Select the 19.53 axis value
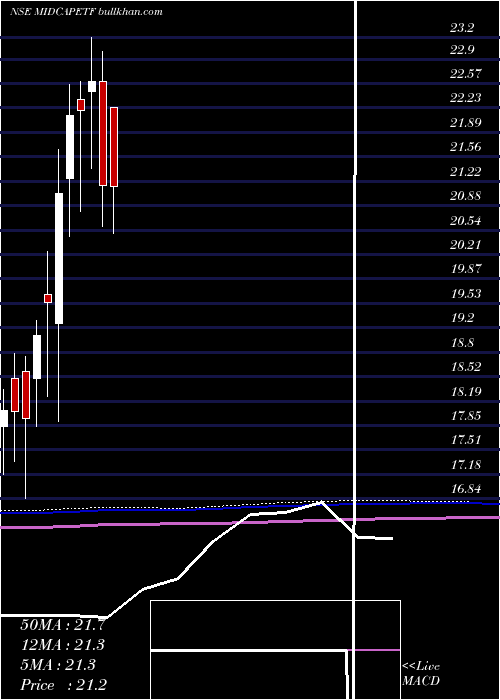 coord(466,294)
